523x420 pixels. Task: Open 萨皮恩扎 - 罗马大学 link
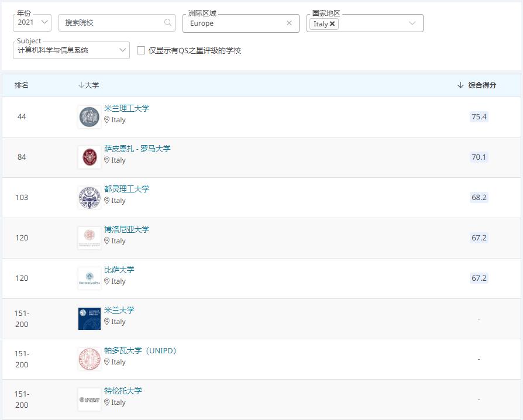137,149
